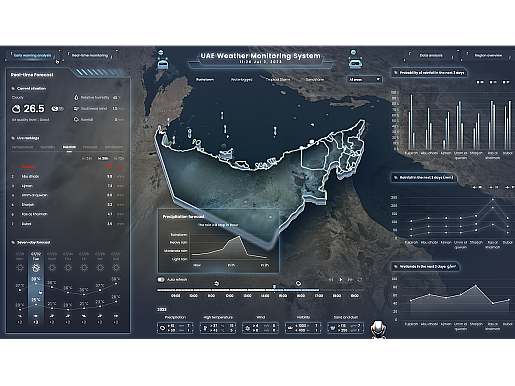The image size is (515, 386).
Task: Close the Precipitation forecast popup
Action: pyautogui.click(x=270, y=217)
